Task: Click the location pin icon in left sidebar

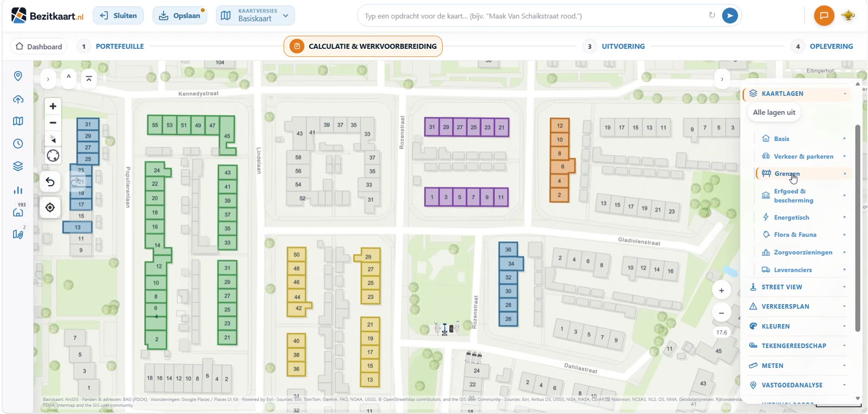Action: pos(18,76)
